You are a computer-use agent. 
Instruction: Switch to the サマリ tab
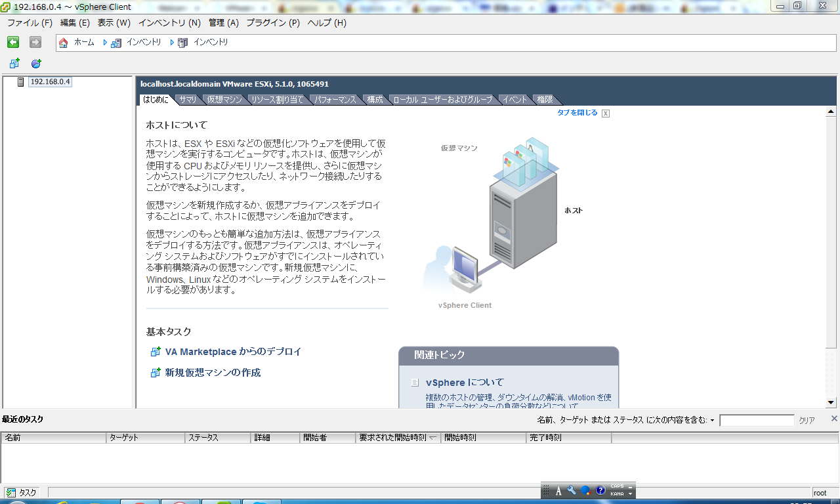tap(188, 100)
